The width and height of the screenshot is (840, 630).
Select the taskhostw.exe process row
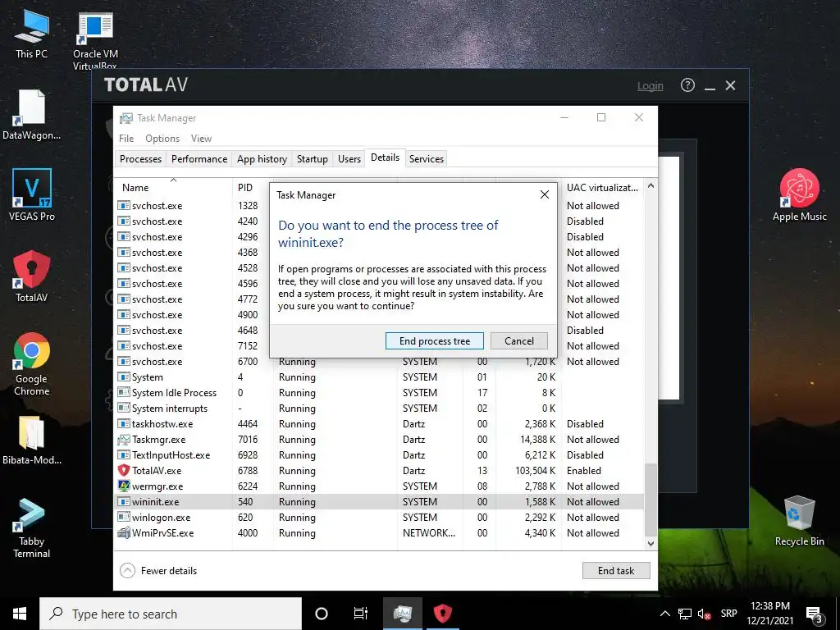380,424
